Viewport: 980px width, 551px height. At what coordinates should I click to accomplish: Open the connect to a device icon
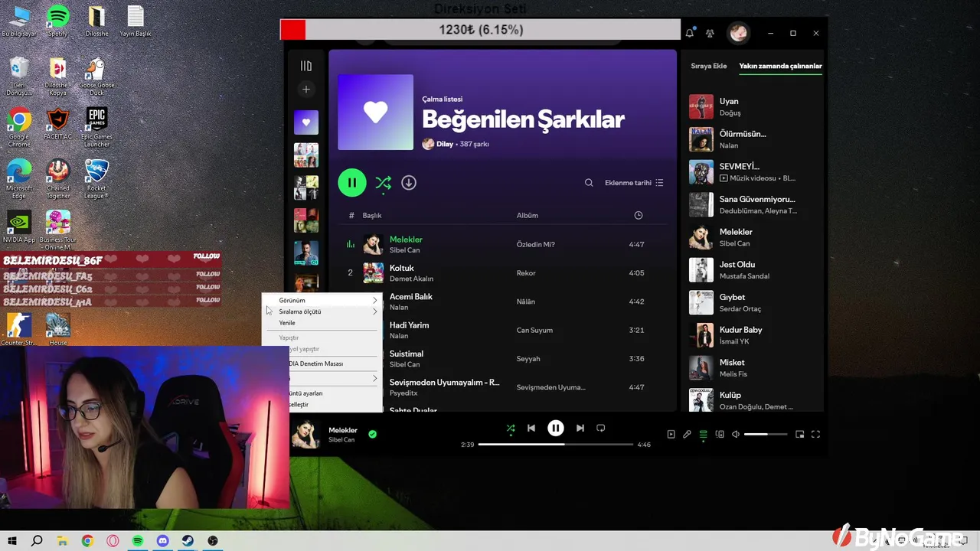pos(720,435)
